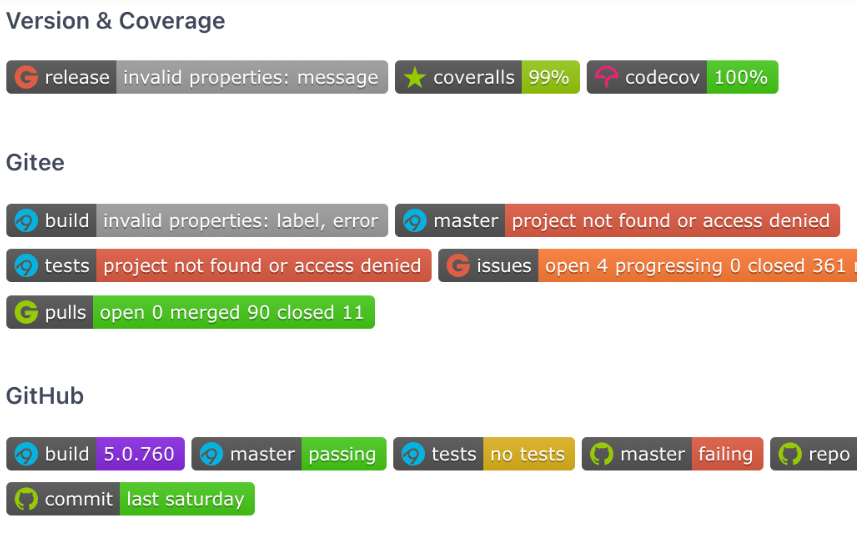Open the codecov 100% badge

tap(682, 77)
